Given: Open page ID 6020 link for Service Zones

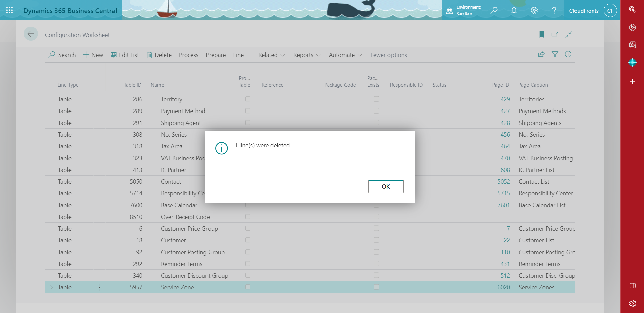Looking at the screenshot, I should coord(503,287).
